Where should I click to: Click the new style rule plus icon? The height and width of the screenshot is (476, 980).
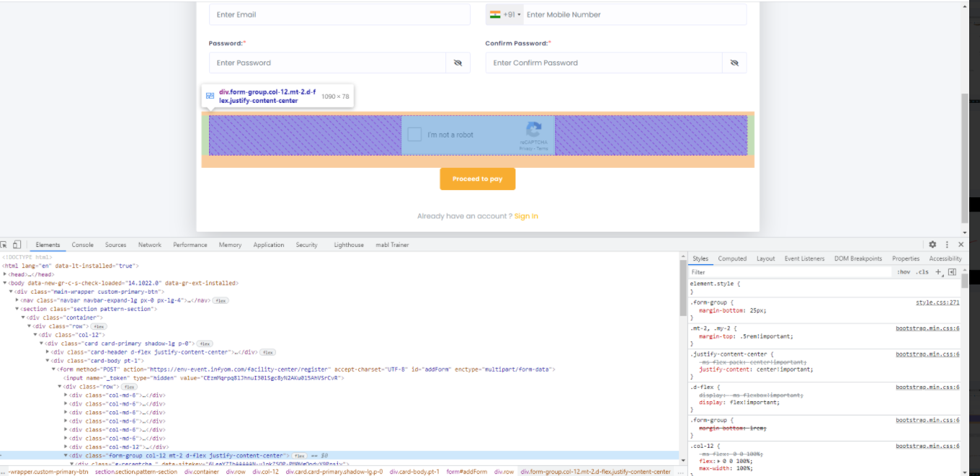coord(938,272)
